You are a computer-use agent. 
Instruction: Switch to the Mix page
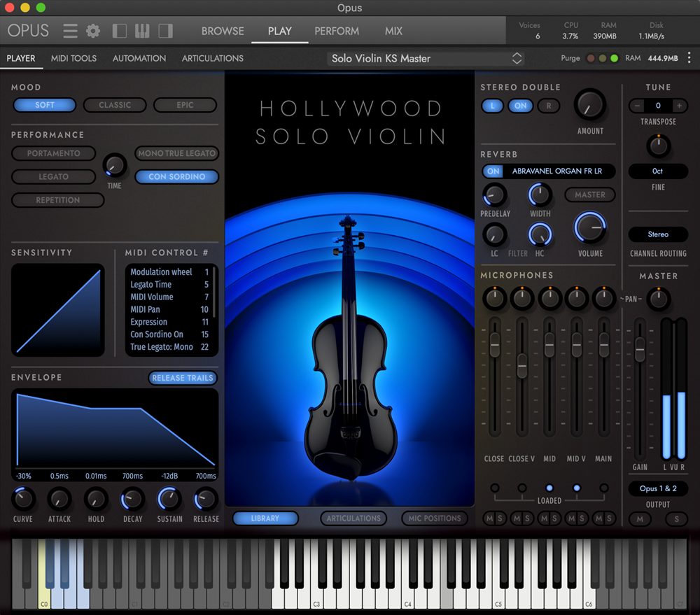[393, 31]
